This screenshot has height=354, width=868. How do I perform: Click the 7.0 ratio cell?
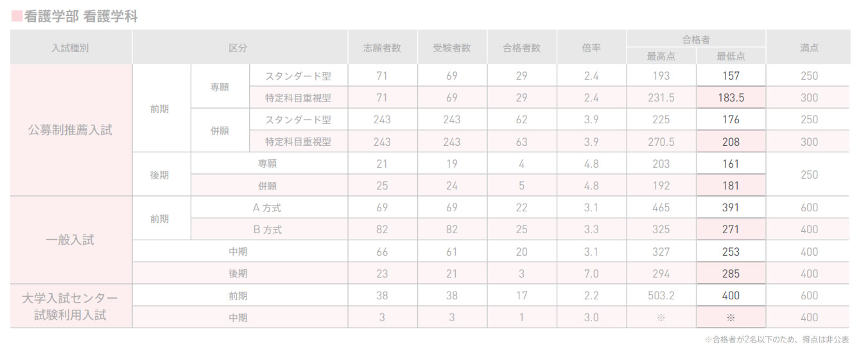(591, 274)
